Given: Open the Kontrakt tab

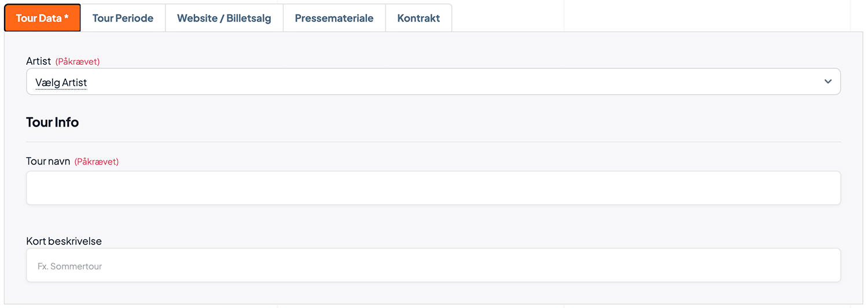Looking at the screenshot, I should click(418, 18).
